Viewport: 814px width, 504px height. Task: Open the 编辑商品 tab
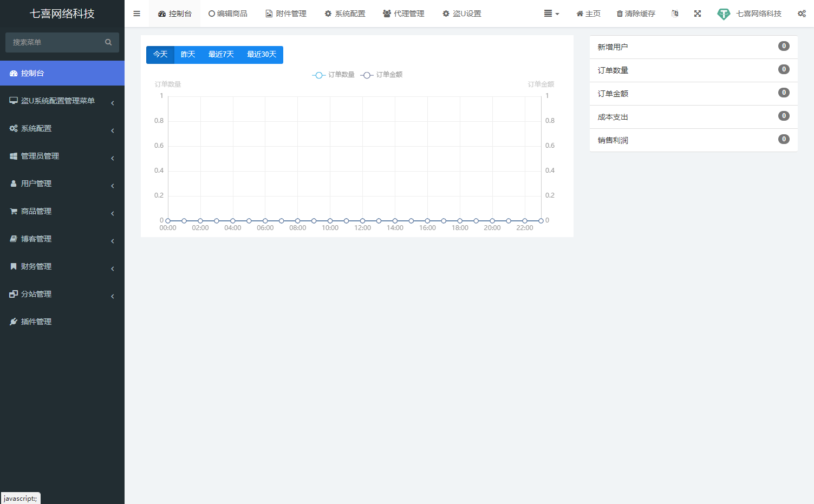pyautogui.click(x=228, y=14)
